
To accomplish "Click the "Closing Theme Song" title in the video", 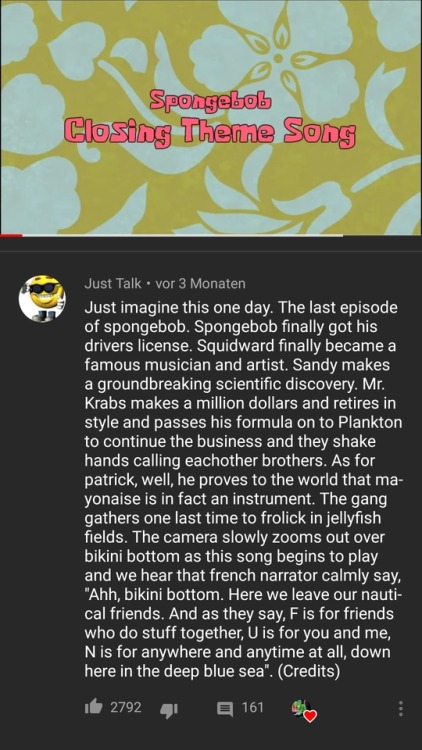I will coord(211,132).
